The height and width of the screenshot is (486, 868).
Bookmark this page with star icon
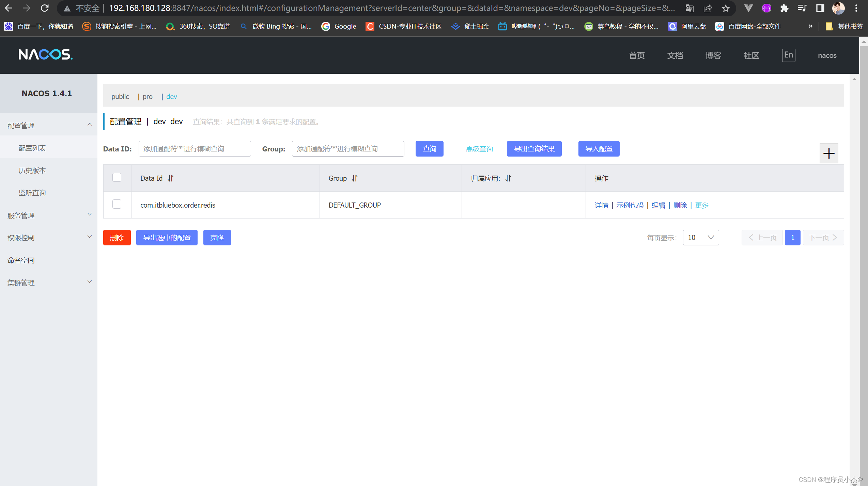pos(726,8)
